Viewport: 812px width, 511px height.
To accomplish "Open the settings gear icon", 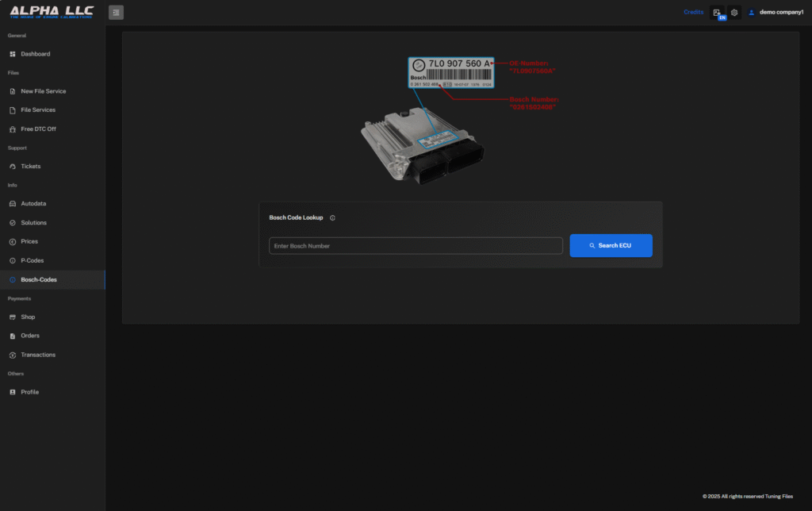I will (734, 13).
